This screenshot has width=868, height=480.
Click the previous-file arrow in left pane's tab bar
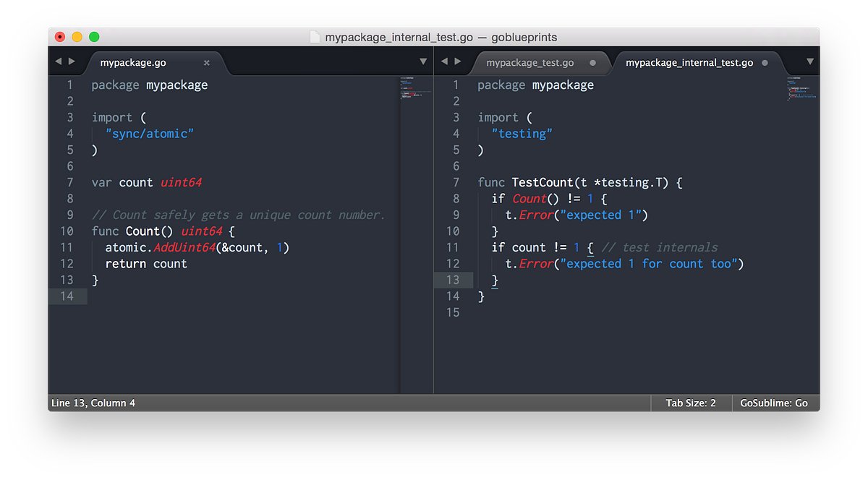click(x=59, y=61)
